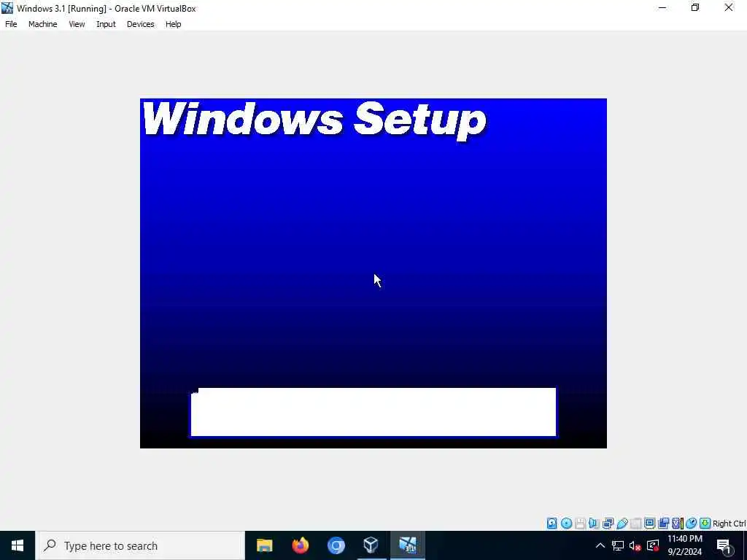Click the hard disk activity status icon
This screenshot has width=747, height=560.
click(x=551, y=524)
